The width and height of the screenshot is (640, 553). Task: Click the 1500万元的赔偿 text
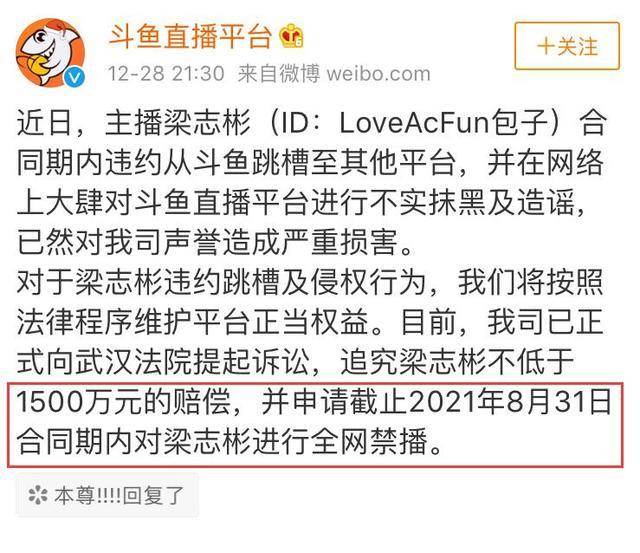pyautogui.click(x=124, y=402)
